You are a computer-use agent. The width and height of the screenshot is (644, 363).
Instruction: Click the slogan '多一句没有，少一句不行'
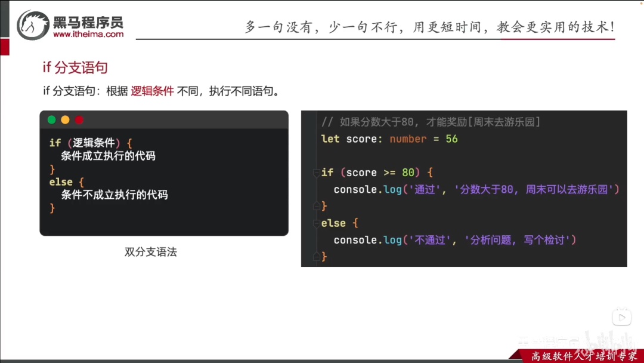coord(322,27)
